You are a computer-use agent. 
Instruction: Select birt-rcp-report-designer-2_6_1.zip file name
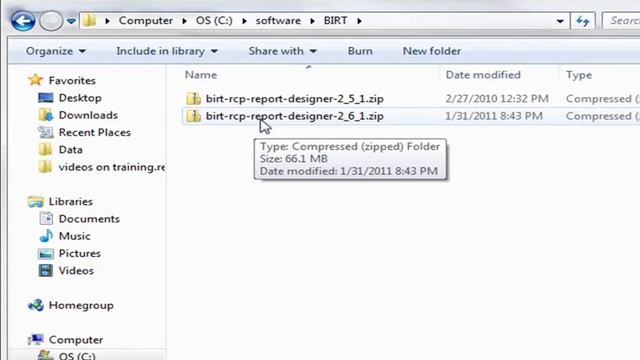click(x=294, y=116)
